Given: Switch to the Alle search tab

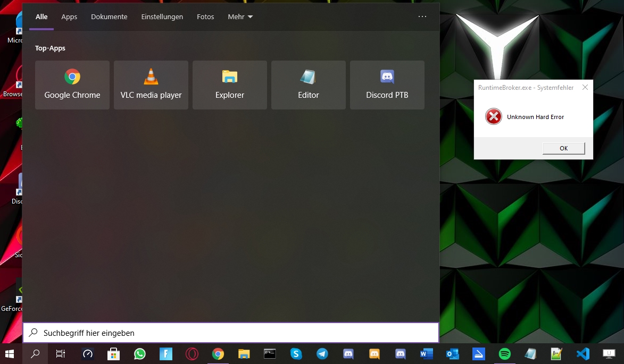Looking at the screenshot, I should (41, 16).
